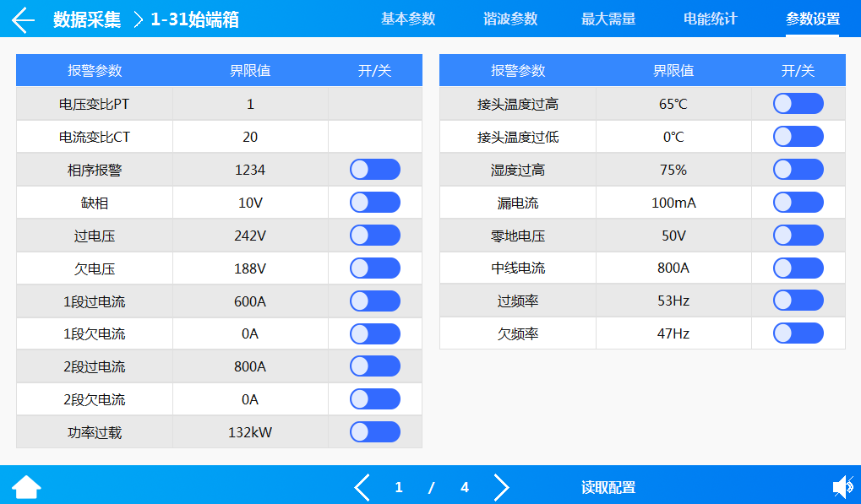Toggle the 漏电流 switch
Screen dimensions: 861x504
(798, 203)
